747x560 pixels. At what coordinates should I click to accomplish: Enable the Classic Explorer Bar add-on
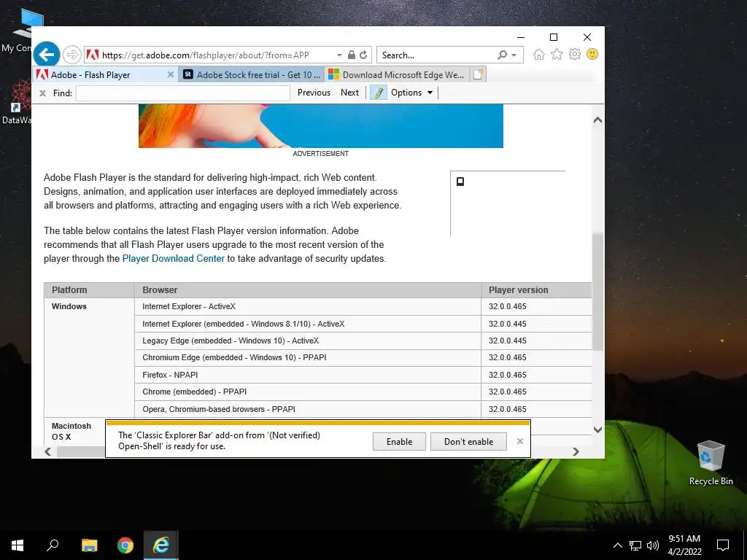(399, 441)
